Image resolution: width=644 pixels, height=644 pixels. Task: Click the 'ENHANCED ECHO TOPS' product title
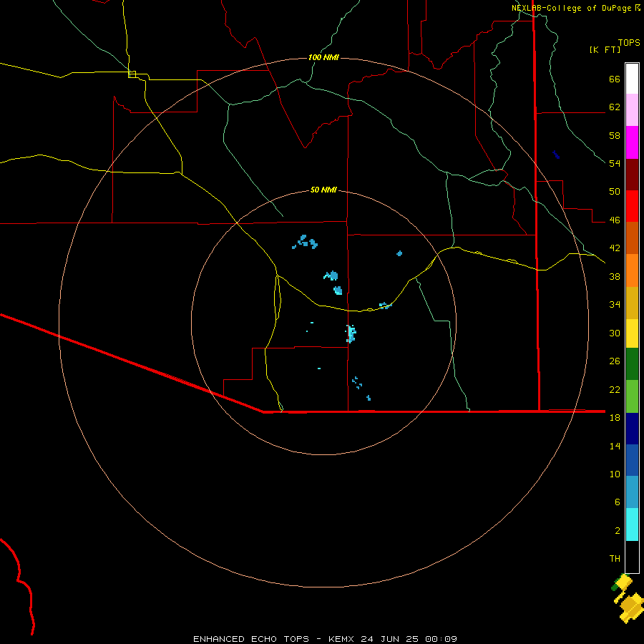(251, 639)
